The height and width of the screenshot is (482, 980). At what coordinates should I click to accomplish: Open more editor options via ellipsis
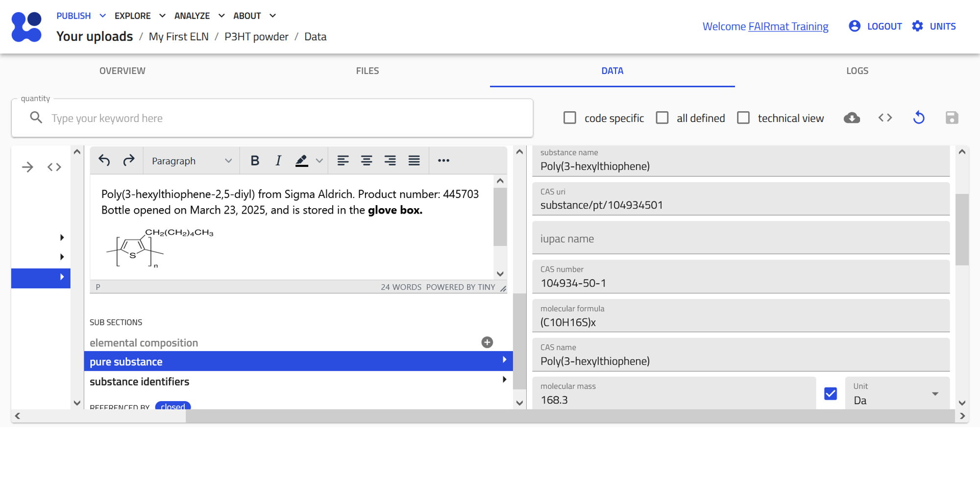(x=443, y=161)
